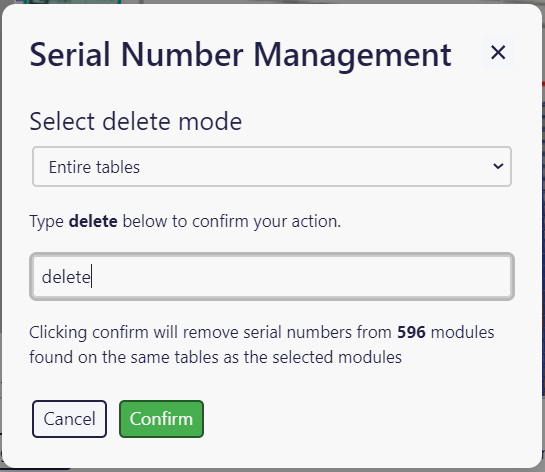
Task: Click Type delete below instruction text
Action: click(x=185, y=221)
